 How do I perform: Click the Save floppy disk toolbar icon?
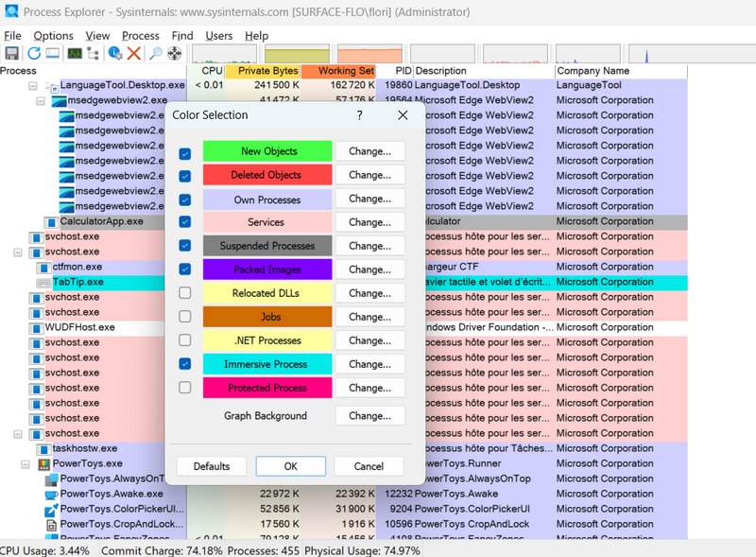click(x=12, y=54)
